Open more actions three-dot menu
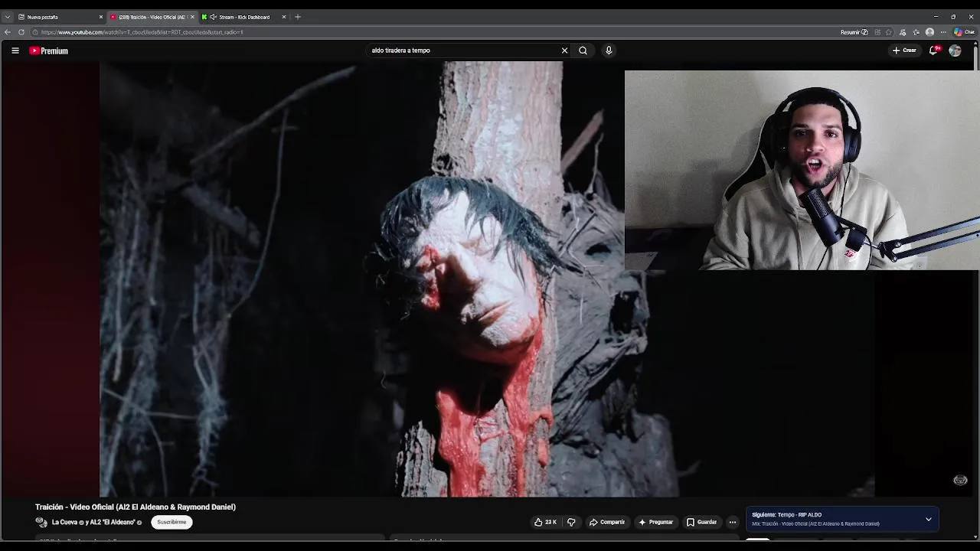 point(733,522)
